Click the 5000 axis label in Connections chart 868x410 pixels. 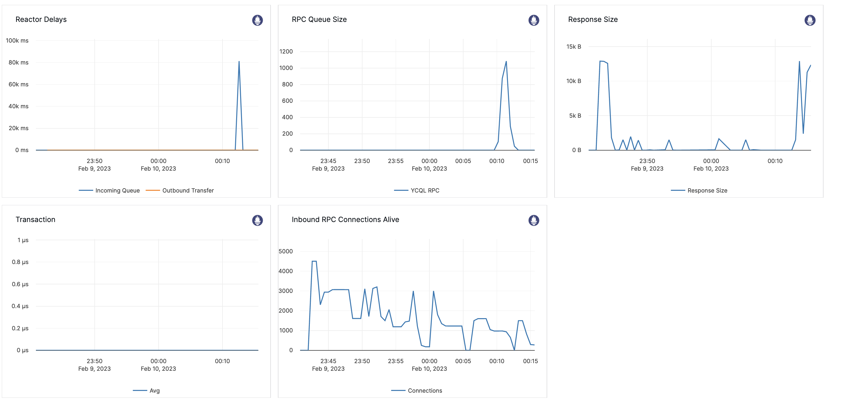(286, 251)
